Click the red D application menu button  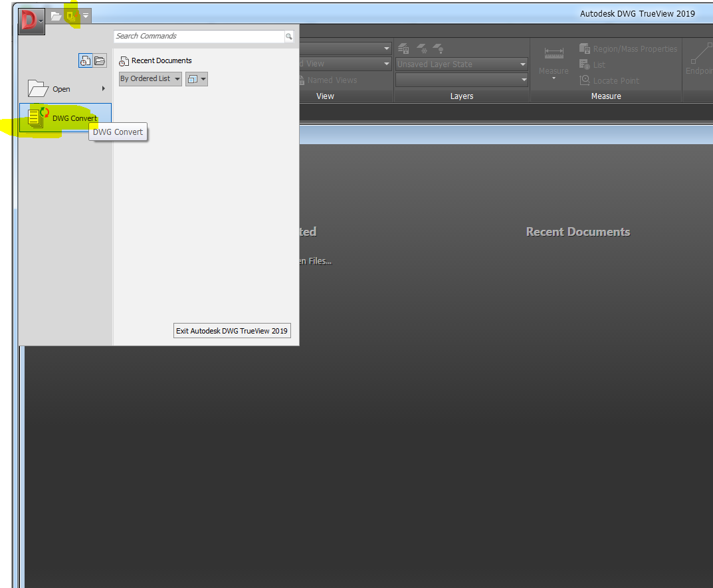coord(31,21)
